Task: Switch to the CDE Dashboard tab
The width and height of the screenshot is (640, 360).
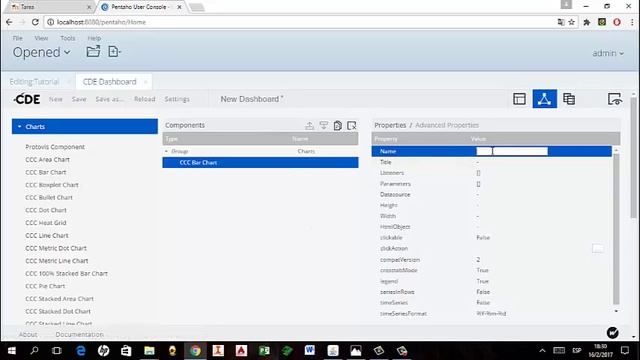Action: pyautogui.click(x=109, y=82)
